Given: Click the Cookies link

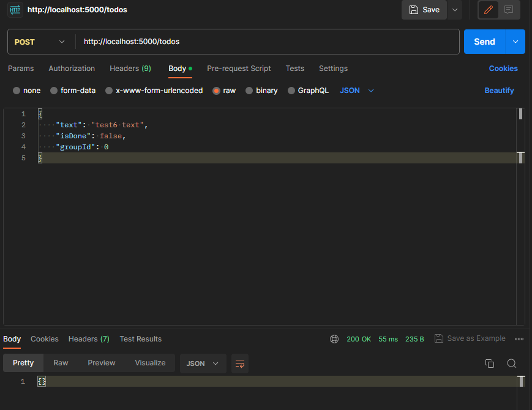Looking at the screenshot, I should pyautogui.click(x=503, y=69).
